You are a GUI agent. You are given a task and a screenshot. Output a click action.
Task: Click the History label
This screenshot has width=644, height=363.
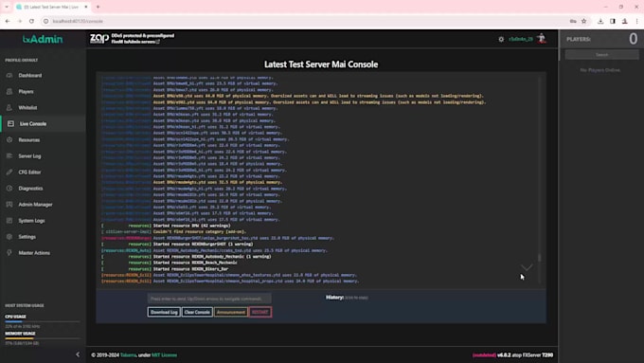click(334, 298)
